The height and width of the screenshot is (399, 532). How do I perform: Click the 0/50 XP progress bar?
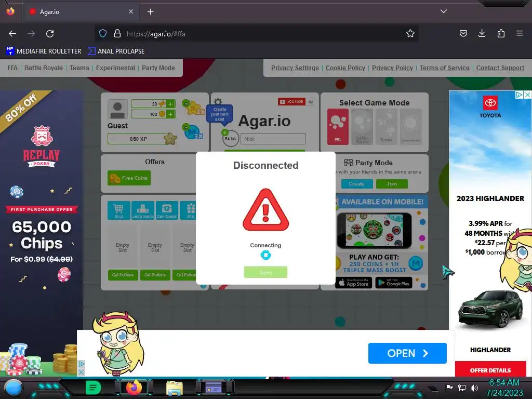138,139
